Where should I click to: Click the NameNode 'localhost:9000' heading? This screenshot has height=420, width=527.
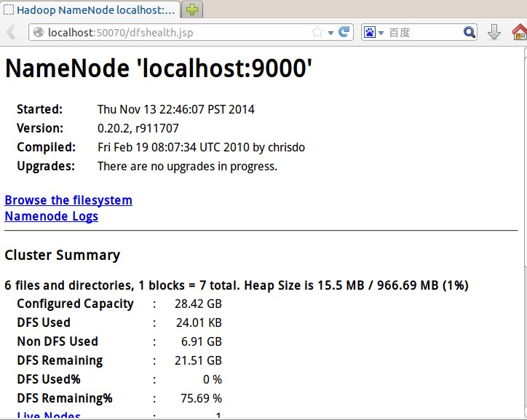(158, 68)
